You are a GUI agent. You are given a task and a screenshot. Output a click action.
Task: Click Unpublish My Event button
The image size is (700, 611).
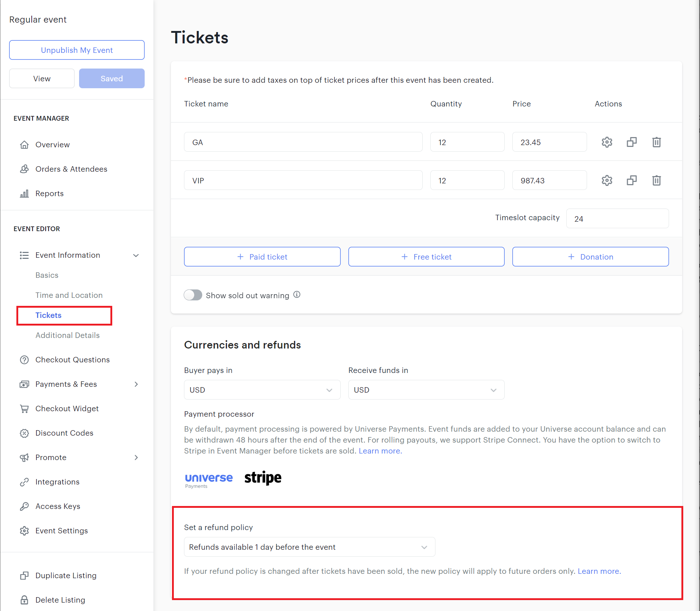point(77,50)
